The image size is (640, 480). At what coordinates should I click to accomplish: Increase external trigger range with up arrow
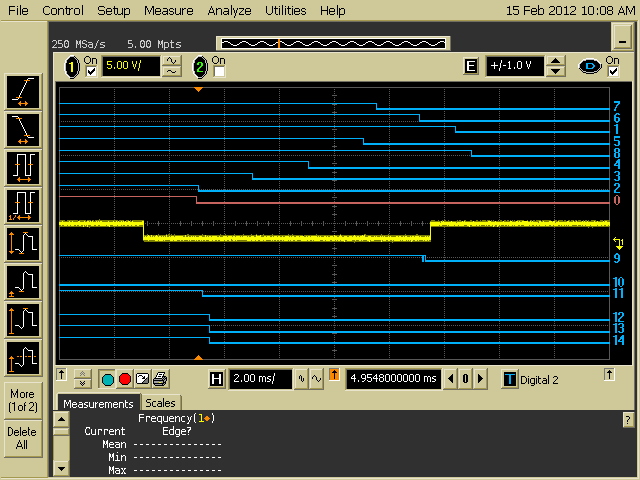tap(555, 61)
